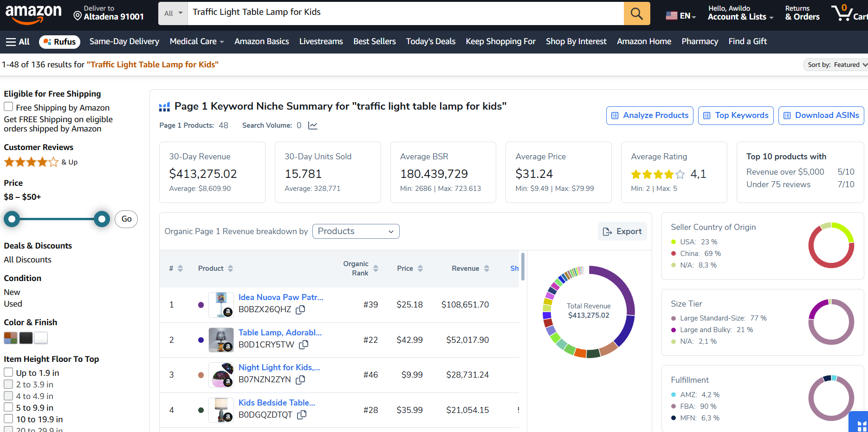The image size is (868, 432).
Task: Check the 10 to 19.9 in height checkbox
Action: point(8,419)
